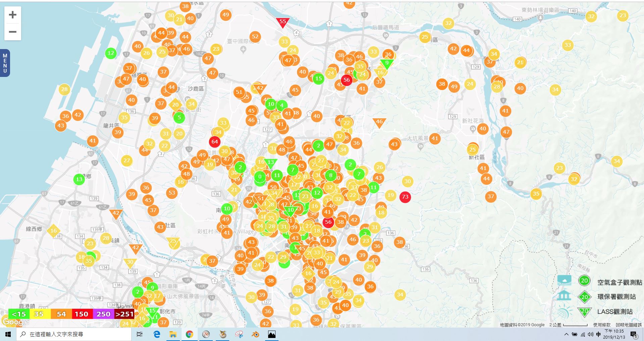Switch to Chrome in the taskbar
The image size is (644, 341).
[189, 334]
